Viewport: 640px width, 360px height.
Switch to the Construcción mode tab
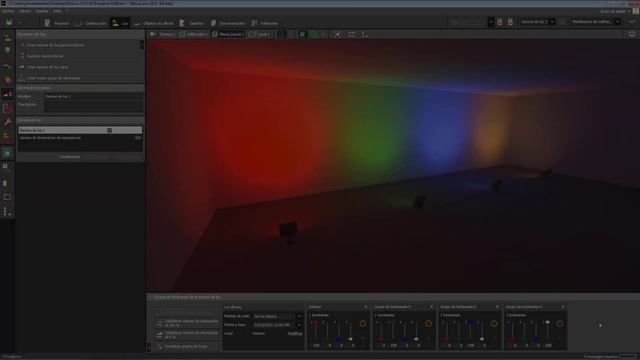point(91,23)
